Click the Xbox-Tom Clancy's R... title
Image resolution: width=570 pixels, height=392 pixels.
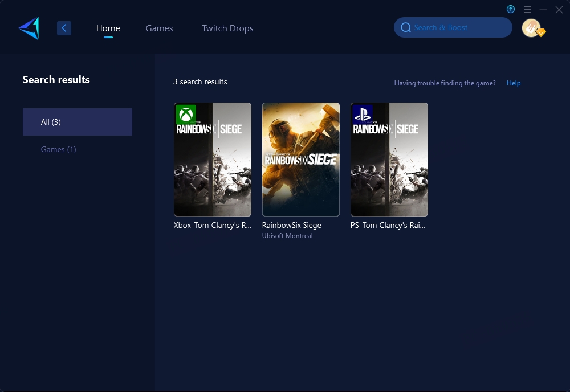[x=212, y=225]
